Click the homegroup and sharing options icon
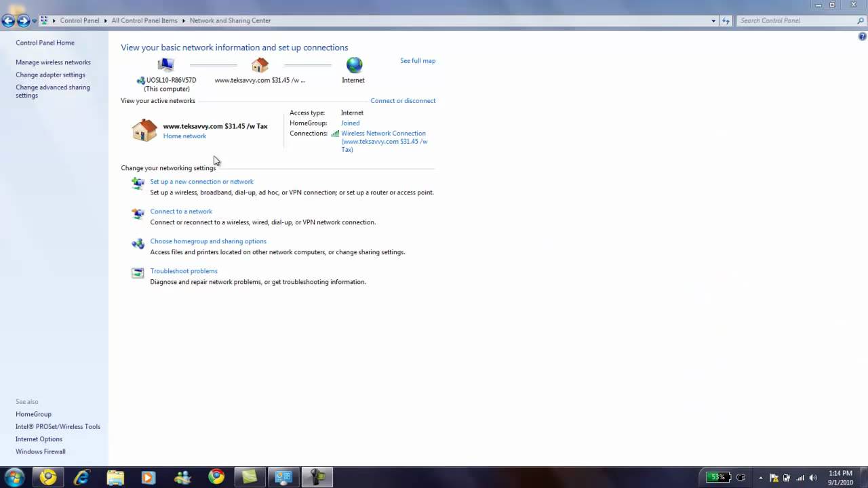The image size is (868, 488). (138, 243)
